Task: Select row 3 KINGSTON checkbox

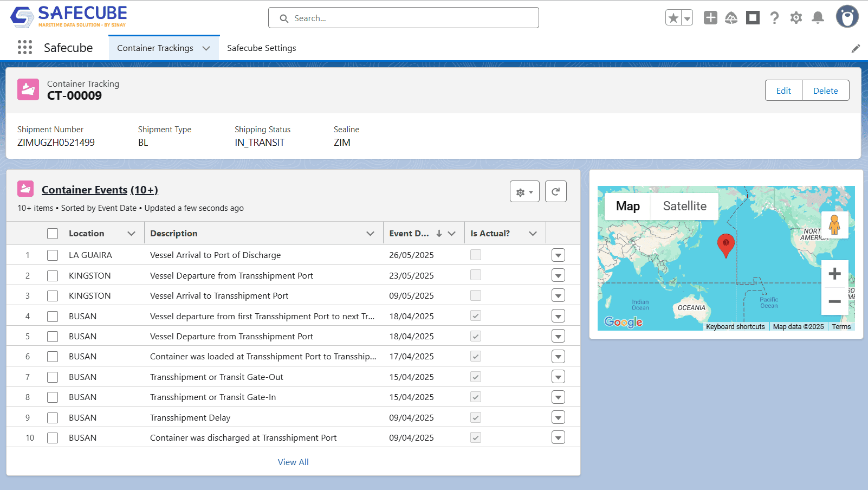Action: 53,296
